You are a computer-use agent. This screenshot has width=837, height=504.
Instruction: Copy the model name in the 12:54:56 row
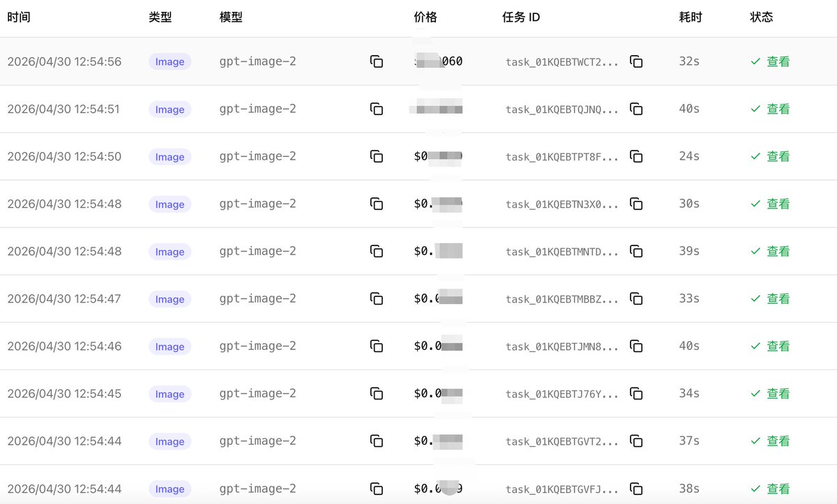pos(377,61)
